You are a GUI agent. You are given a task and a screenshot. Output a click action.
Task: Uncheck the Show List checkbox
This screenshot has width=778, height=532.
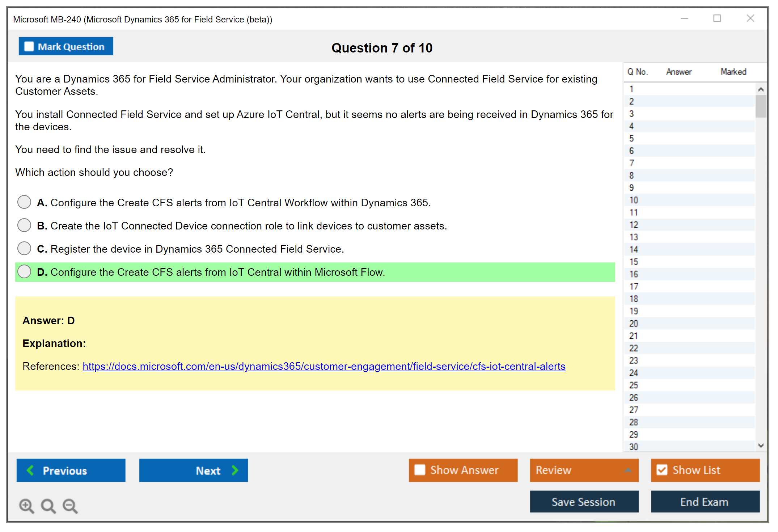point(662,470)
